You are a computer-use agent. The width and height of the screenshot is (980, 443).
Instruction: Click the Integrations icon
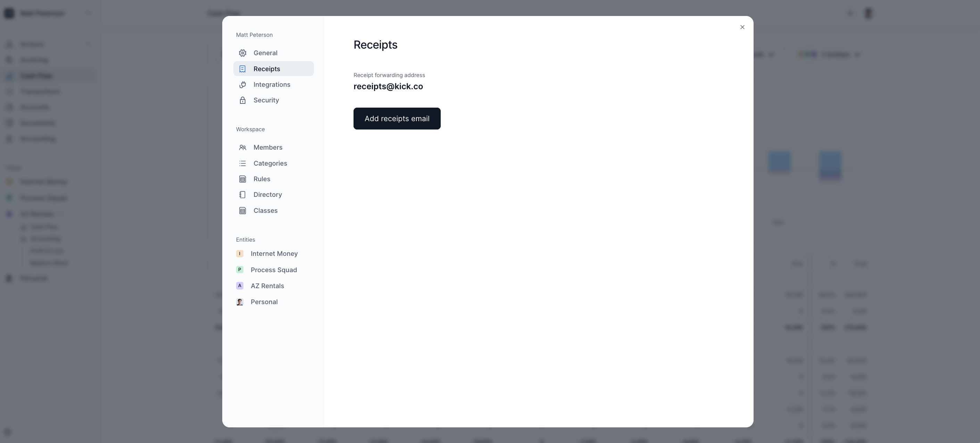coord(243,84)
